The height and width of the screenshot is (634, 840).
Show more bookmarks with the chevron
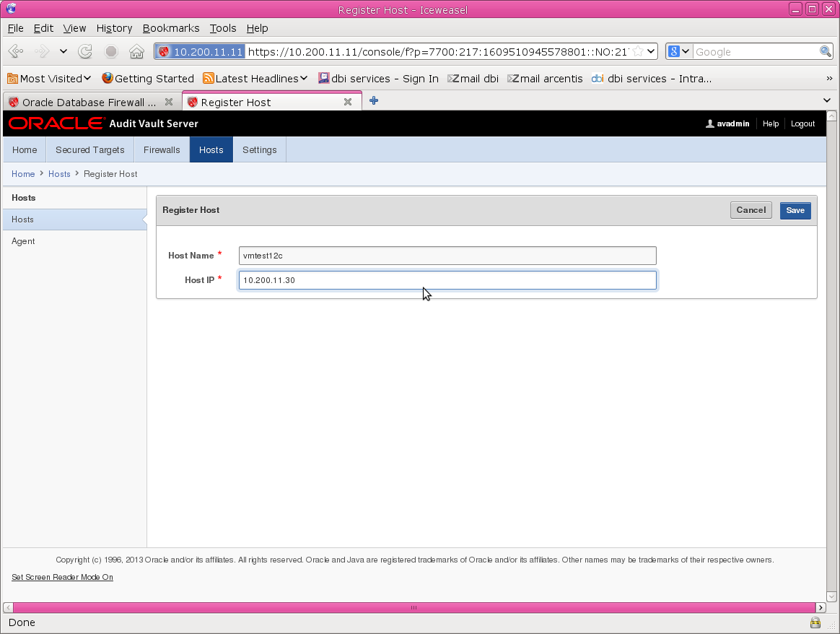click(x=829, y=78)
